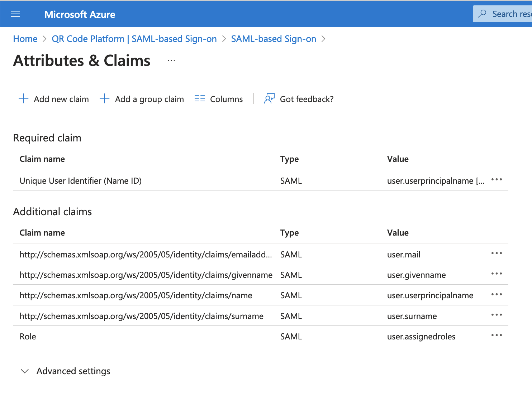The height and width of the screenshot is (396, 532).
Task: Click the user.assignedroles value cell
Action: click(x=421, y=337)
